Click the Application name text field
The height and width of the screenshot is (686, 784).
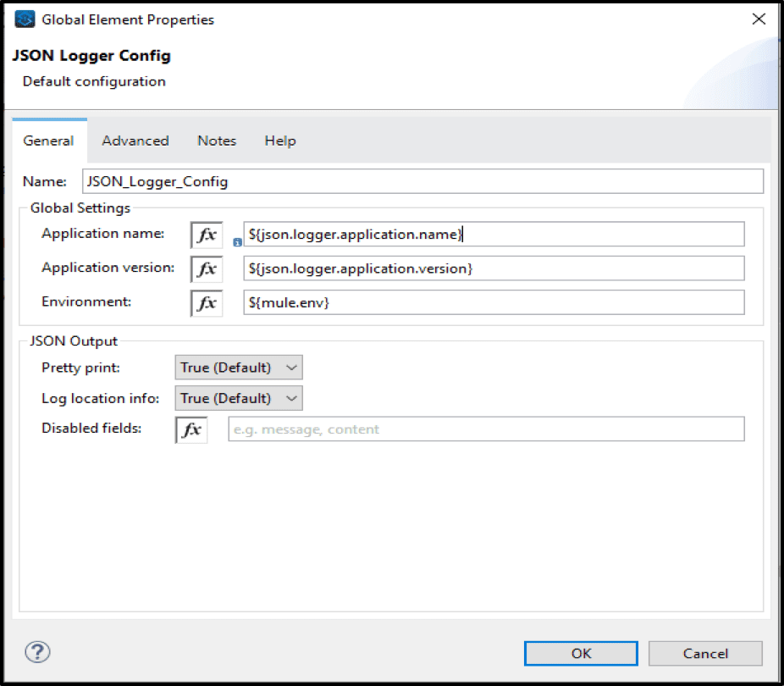pos(494,235)
